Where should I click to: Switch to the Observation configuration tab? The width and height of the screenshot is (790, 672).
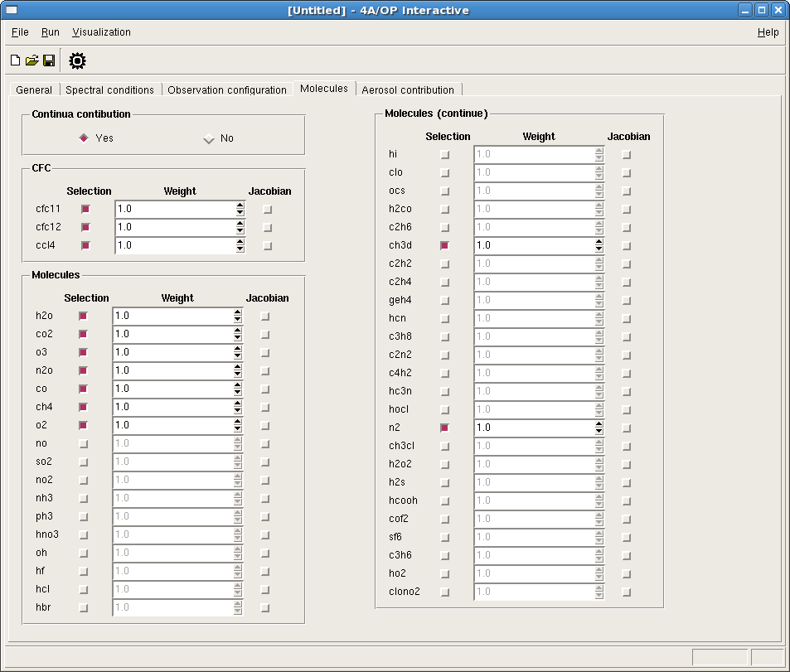227,89
